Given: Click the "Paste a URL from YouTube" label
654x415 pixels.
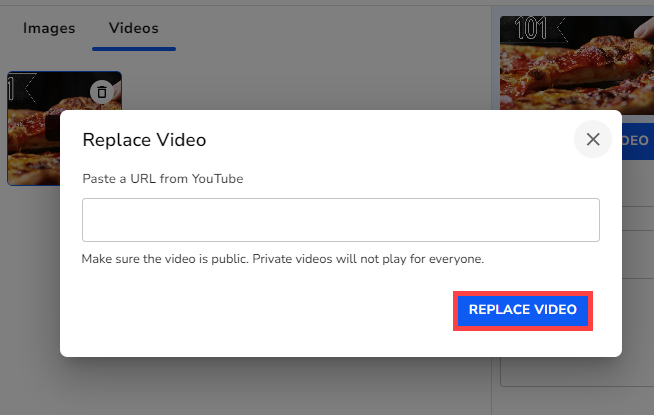Looking at the screenshot, I should [x=163, y=179].
